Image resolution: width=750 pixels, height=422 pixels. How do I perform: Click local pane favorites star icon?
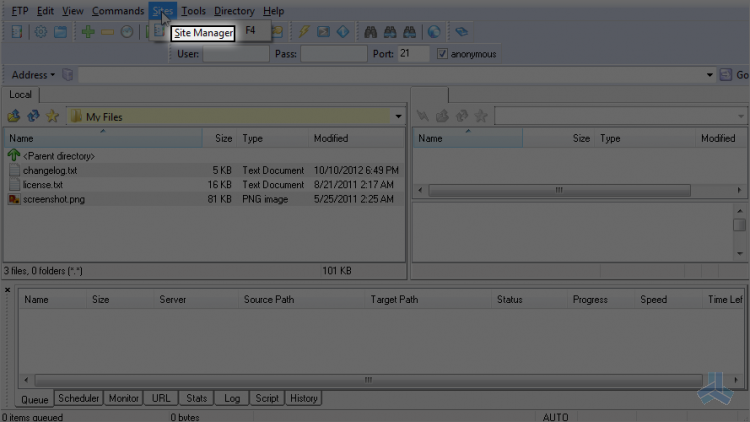(x=53, y=116)
